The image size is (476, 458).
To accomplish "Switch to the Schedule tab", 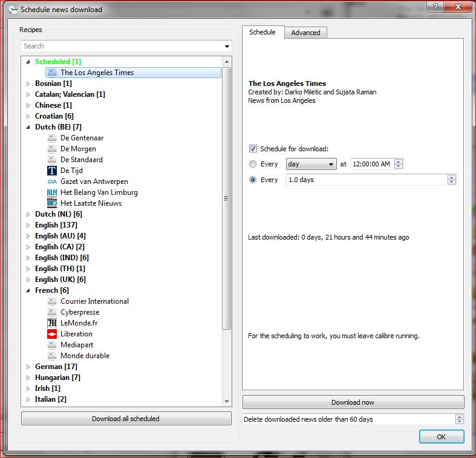I will click(263, 32).
